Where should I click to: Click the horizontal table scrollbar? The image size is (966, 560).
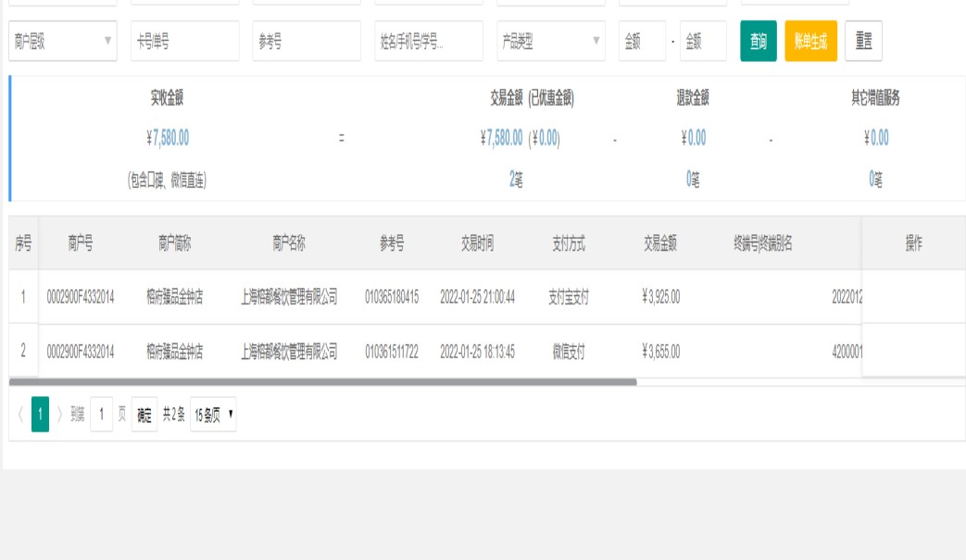click(x=322, y=381)
